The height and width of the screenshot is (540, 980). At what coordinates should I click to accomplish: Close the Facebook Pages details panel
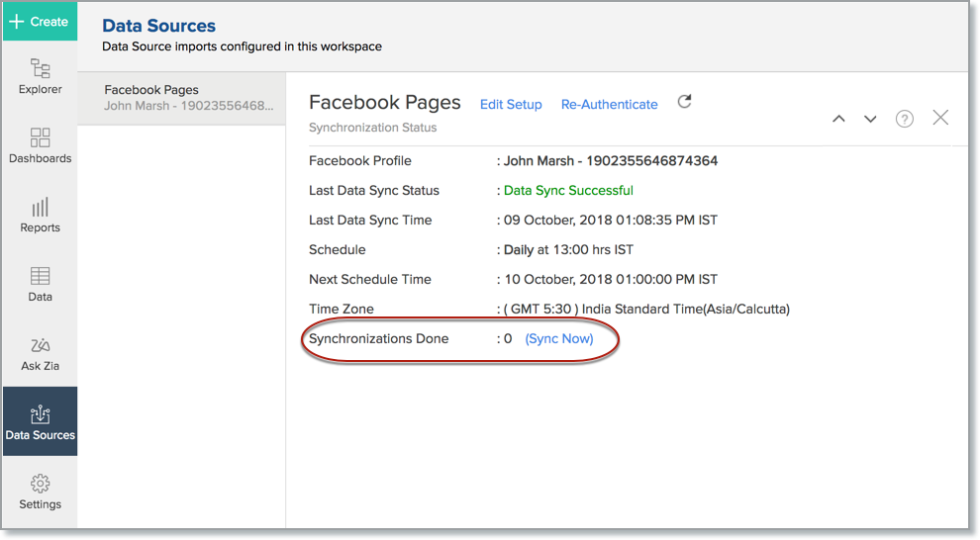(940, 118)
